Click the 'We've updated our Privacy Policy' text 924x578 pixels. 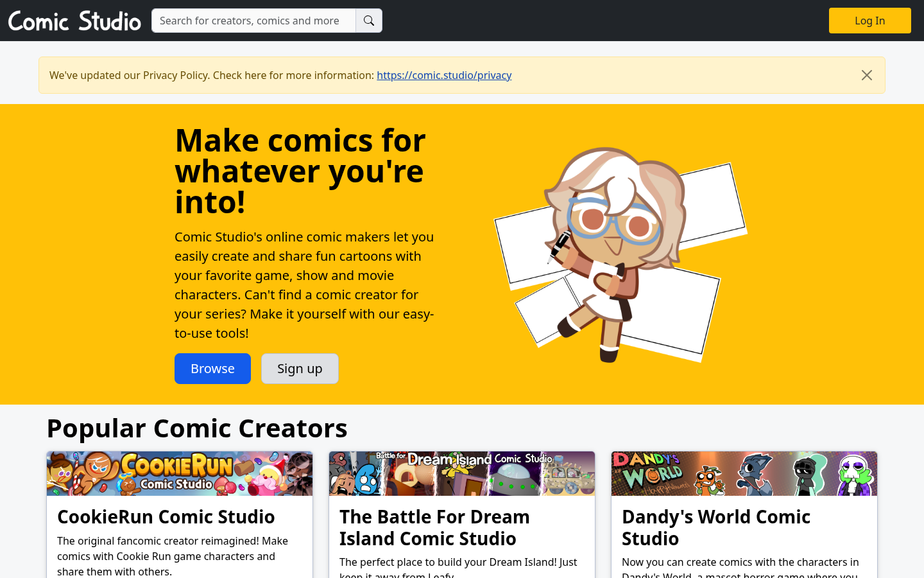pos(212,75)
